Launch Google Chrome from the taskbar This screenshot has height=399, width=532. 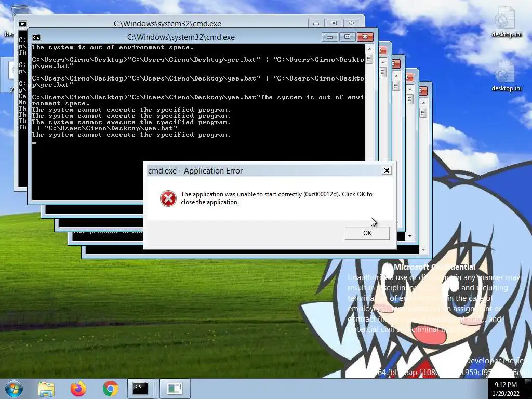(111, 389)
